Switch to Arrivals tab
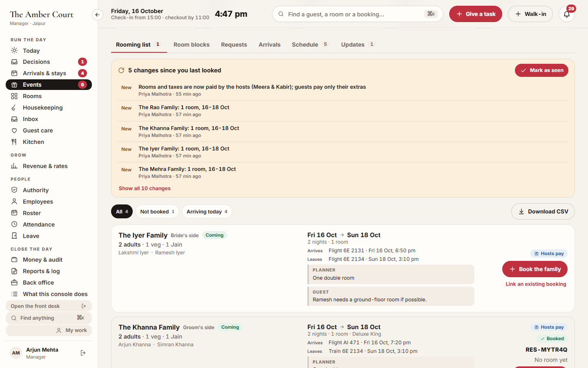Viewport: 588px width, 368px height. click(269, 45)
